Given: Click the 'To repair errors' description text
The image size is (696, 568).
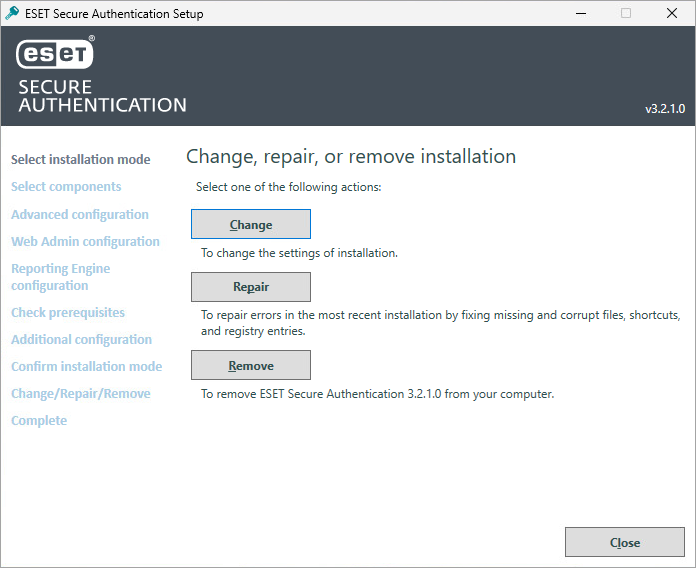Looking at the screenshot, I should 440,323.
